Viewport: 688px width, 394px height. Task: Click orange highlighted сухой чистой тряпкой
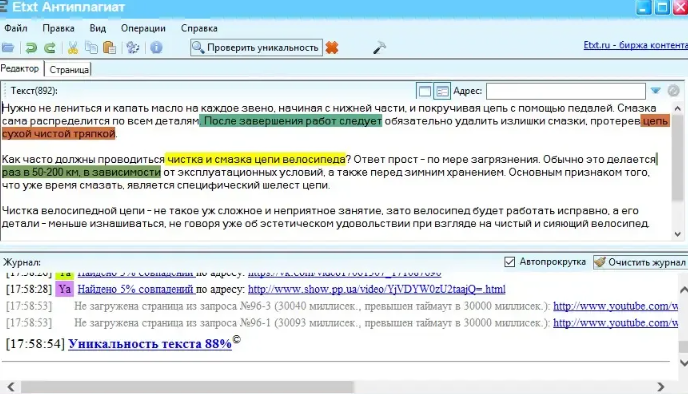coord(58,133)
